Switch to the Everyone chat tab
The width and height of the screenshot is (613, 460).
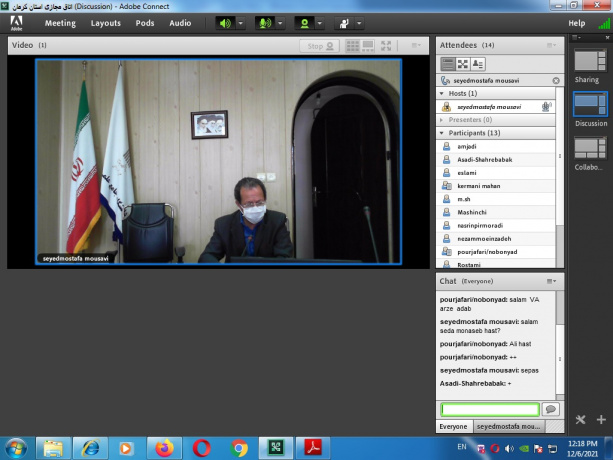click(453, 426)
